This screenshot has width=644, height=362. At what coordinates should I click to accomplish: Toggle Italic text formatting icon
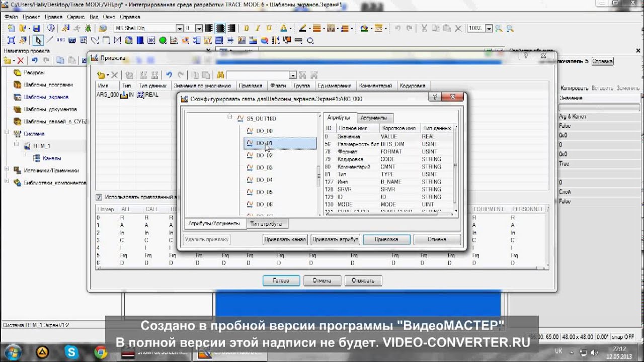coord(258,28)
